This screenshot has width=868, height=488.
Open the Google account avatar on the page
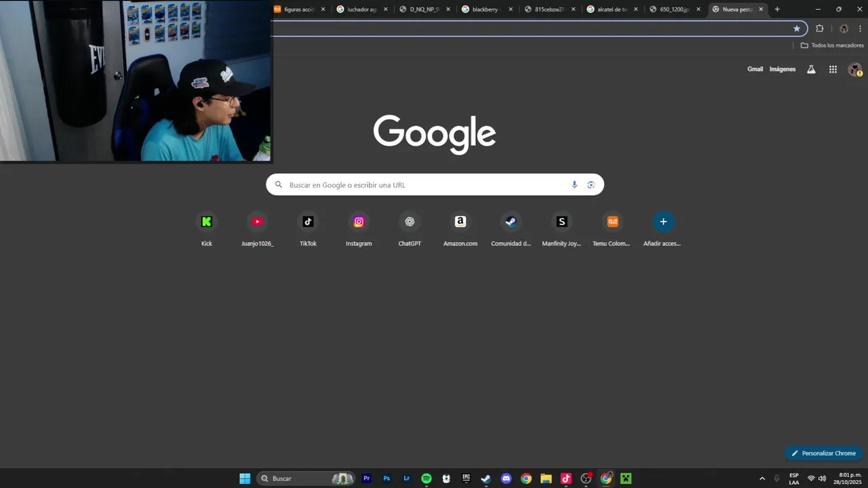855,69
